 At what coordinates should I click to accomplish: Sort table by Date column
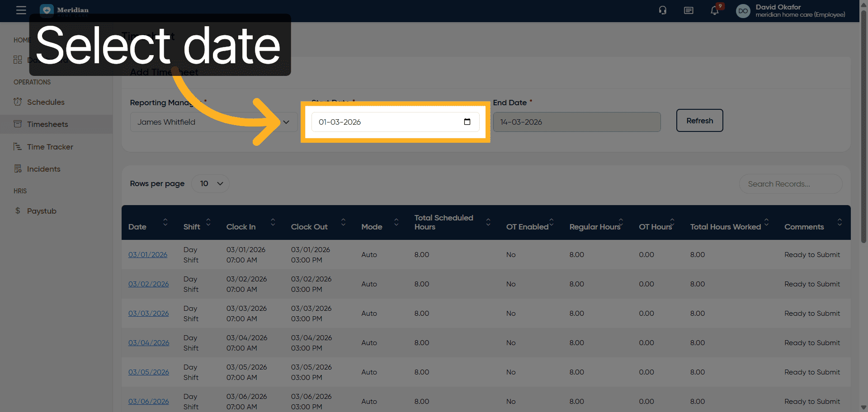[165, 222]
